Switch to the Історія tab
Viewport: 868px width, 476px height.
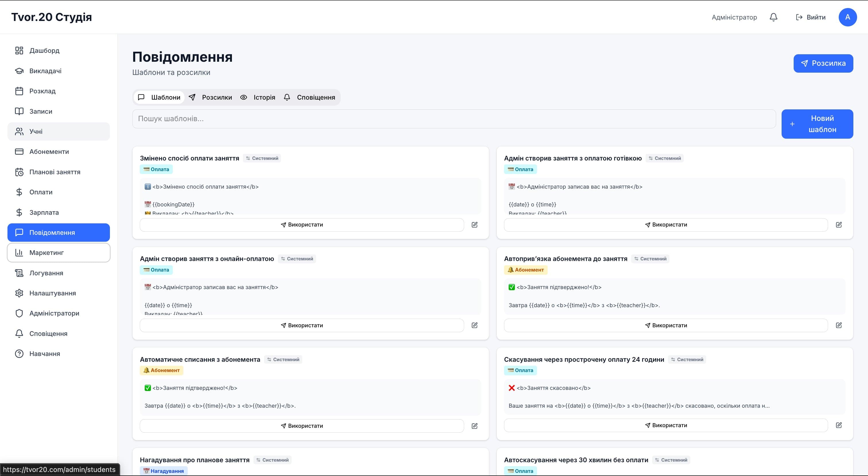coord(258,97)
